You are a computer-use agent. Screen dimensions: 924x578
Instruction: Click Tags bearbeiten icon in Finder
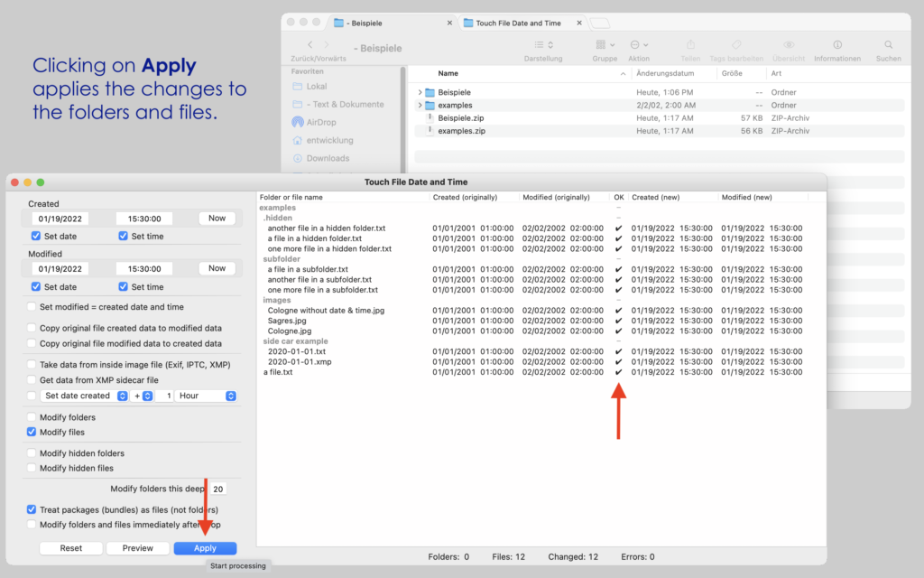[x=736, y=45]
